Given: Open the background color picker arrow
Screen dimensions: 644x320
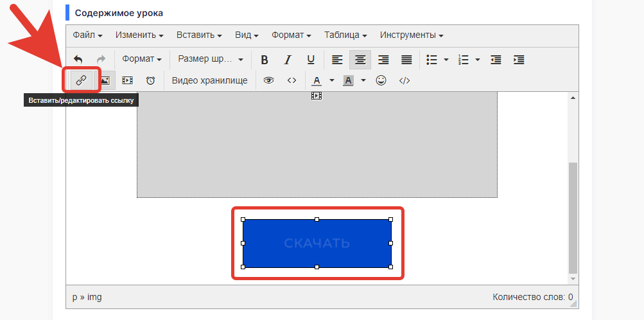Looking at the screenshot, I should [x=363, y=80].
